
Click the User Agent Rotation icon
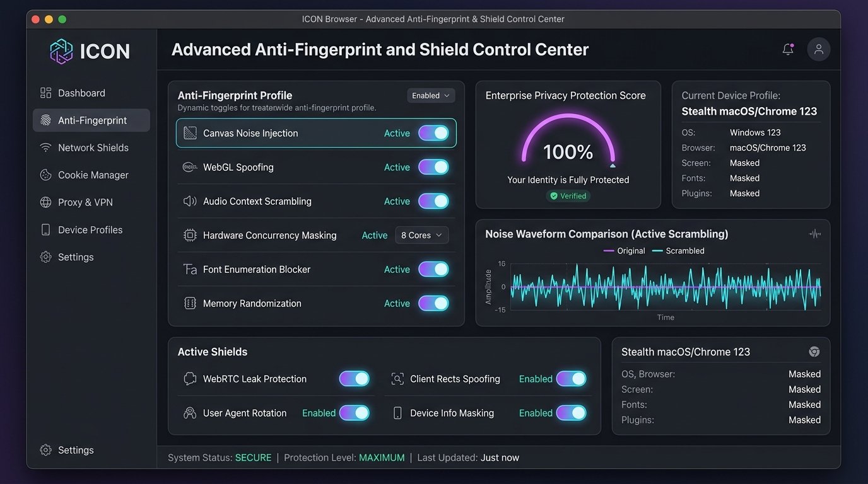(190, 413)
